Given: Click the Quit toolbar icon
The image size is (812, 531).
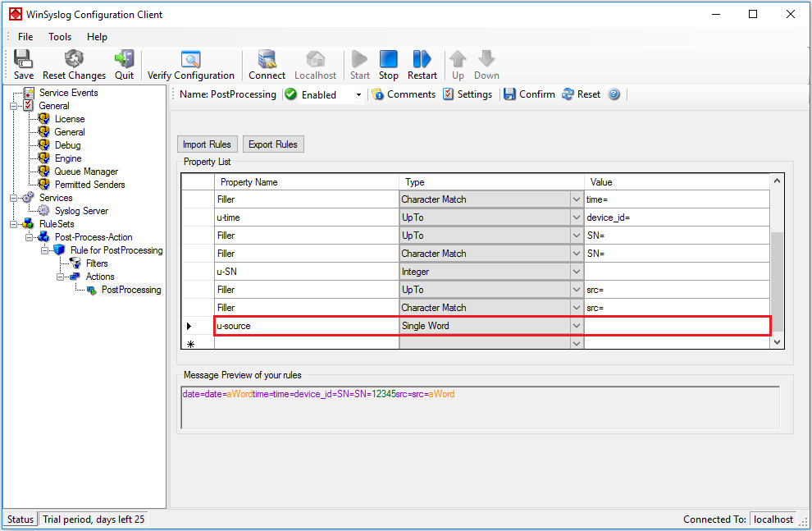Looking at the screenshot, I should [x=125, y=65].
